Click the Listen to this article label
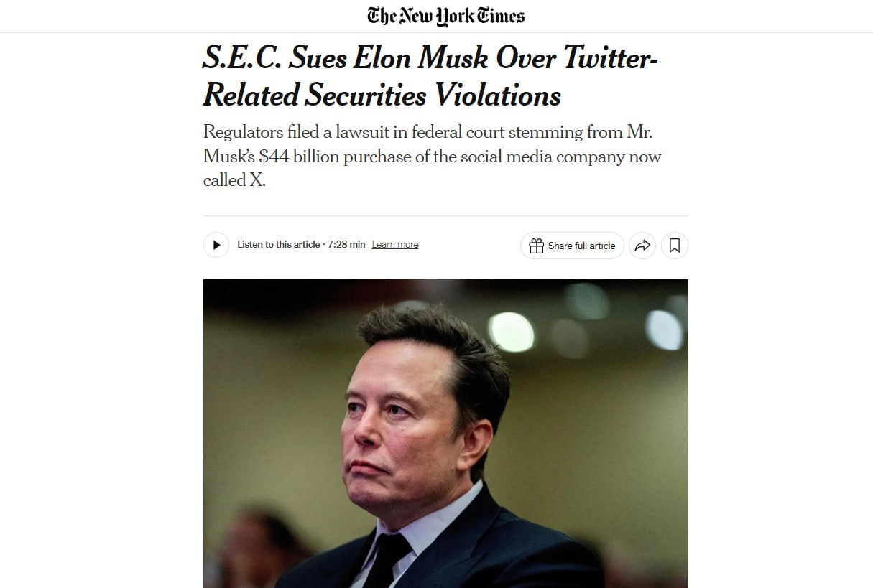The image size is (873, 588). [279, 245]
